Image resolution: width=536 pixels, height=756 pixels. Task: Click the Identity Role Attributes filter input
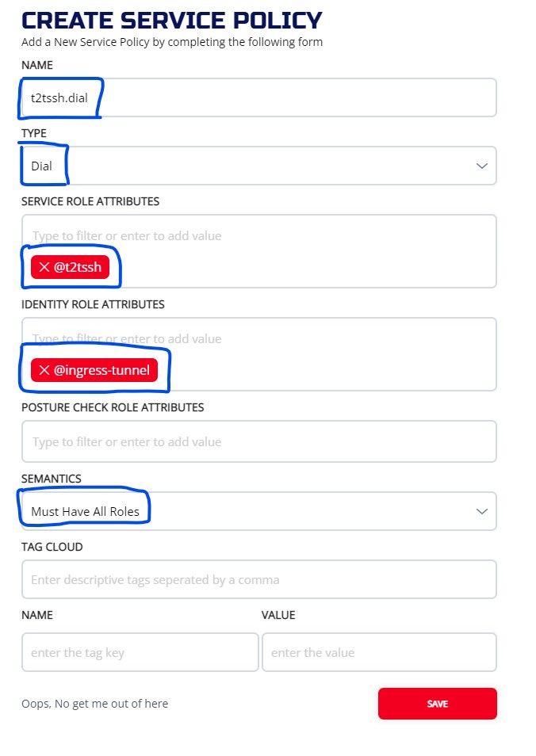258,339
